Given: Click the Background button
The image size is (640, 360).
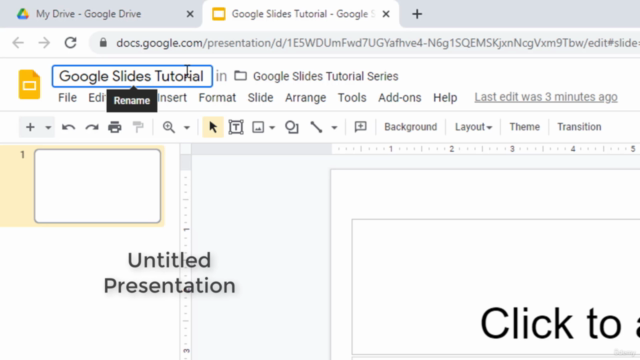Looking at the screenshot, I should coord(410,127).
